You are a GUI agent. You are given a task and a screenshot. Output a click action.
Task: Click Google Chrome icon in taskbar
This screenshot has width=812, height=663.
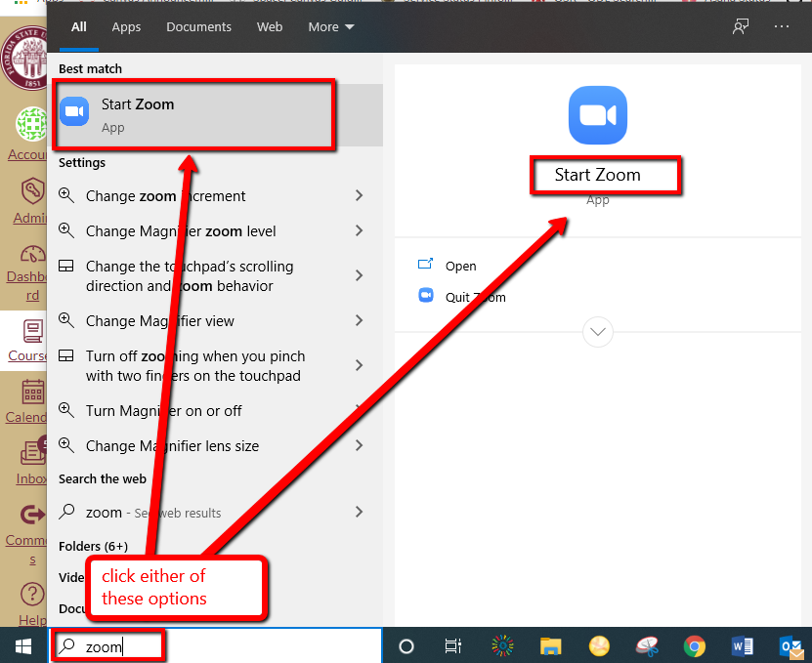[x=694, y=645]
